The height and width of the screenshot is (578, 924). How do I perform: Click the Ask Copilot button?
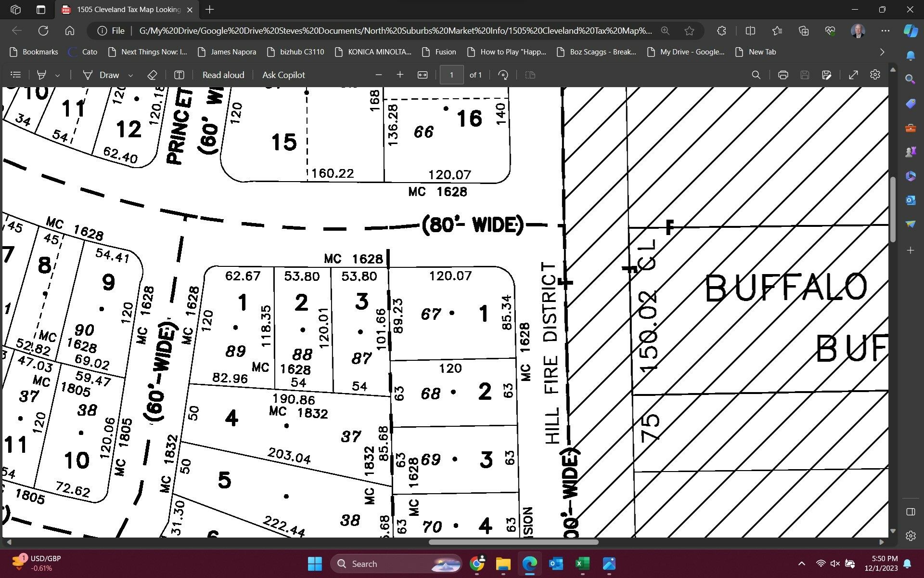(283, 75)
